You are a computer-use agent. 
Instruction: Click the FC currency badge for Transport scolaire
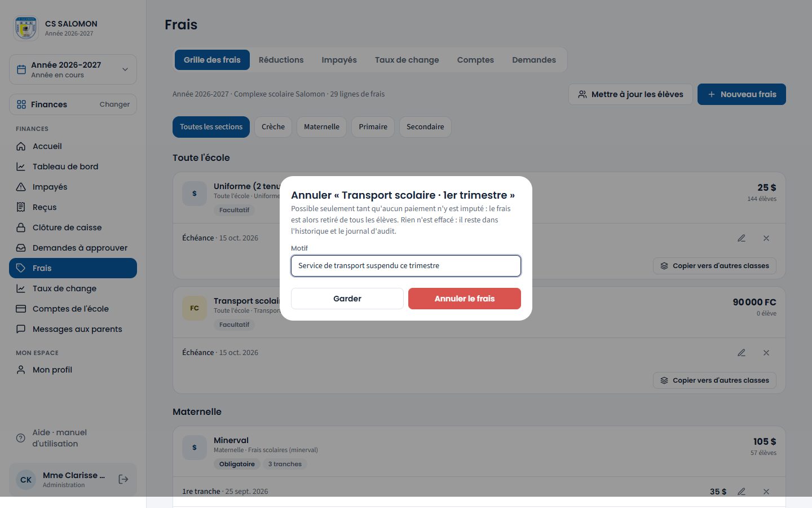tap(195, 308)
